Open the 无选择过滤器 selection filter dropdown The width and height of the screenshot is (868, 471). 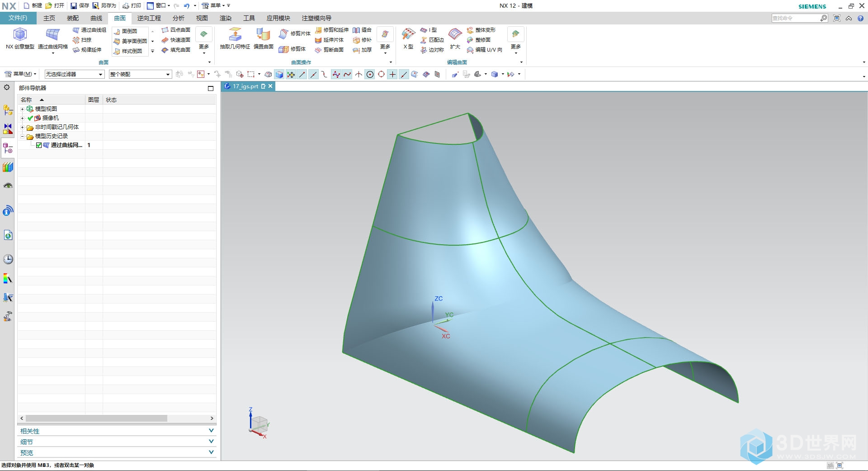coord(75,74)
